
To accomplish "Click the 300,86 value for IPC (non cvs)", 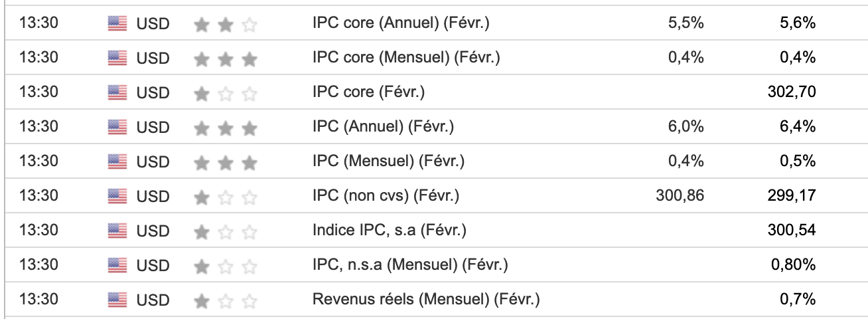I will point(679,196).
